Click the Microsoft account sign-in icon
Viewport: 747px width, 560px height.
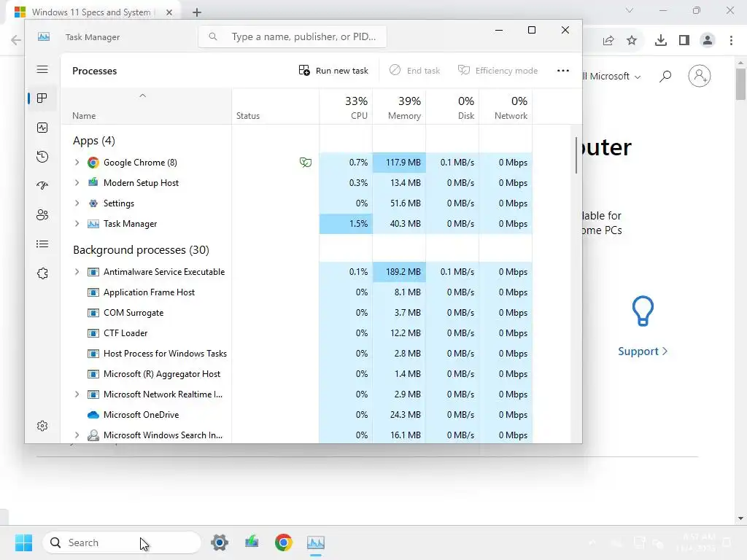[700, 76]
